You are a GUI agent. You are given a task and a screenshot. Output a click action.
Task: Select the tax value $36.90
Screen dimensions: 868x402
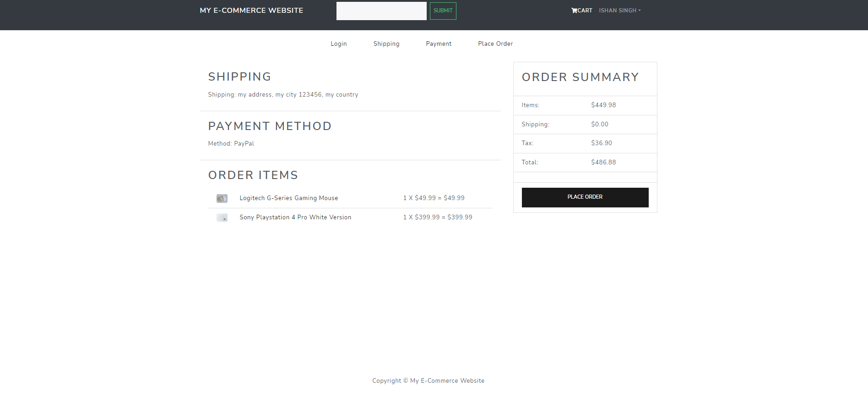point(602,143)
